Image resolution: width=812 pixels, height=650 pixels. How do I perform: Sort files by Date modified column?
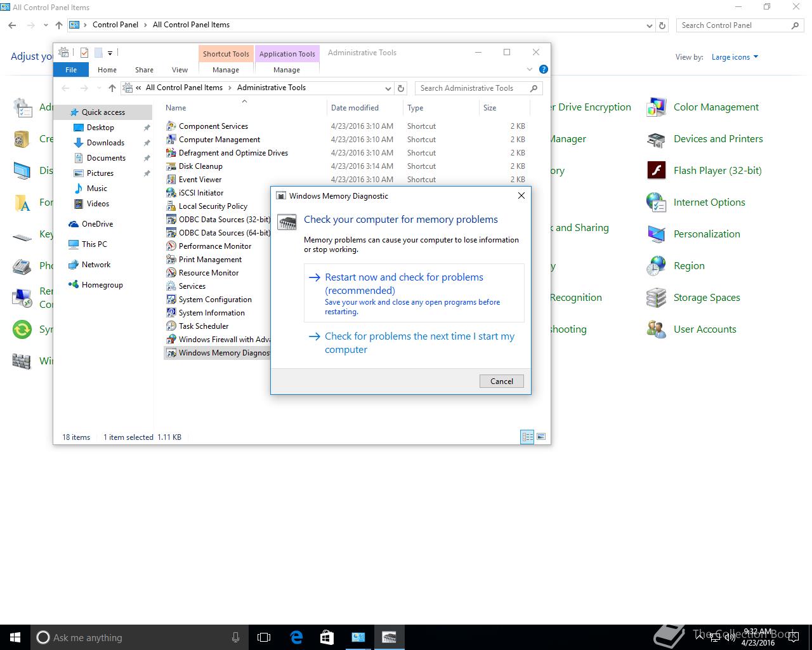(364, 108)
